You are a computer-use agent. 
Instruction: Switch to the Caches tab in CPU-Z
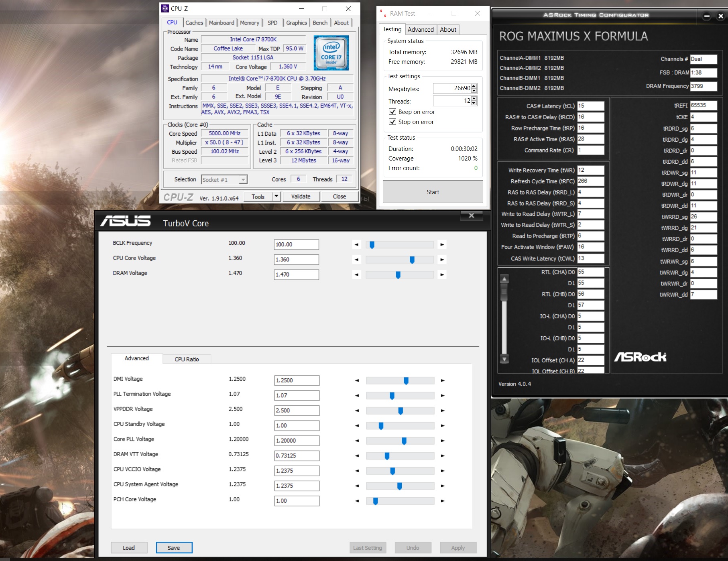click(194, 23)
